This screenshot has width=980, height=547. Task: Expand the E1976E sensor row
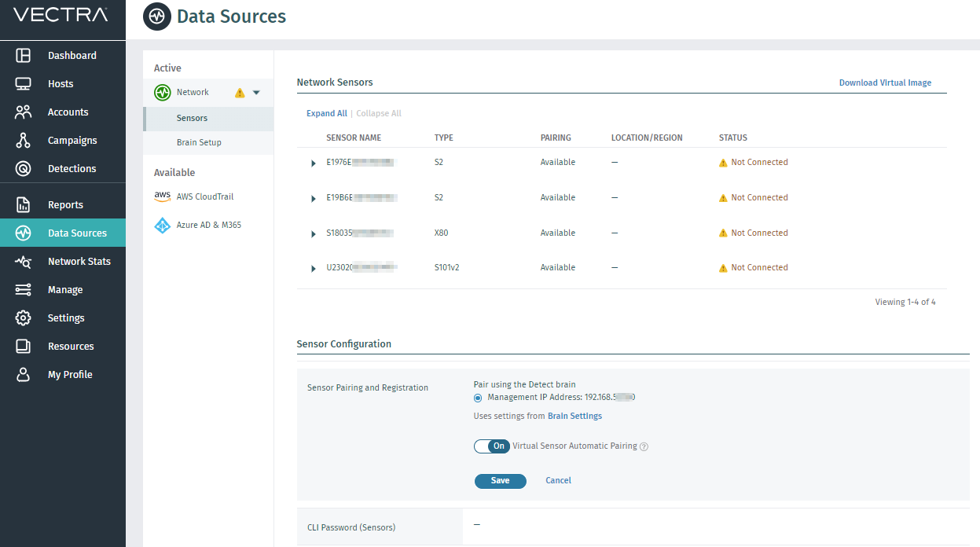coord(314,163)
